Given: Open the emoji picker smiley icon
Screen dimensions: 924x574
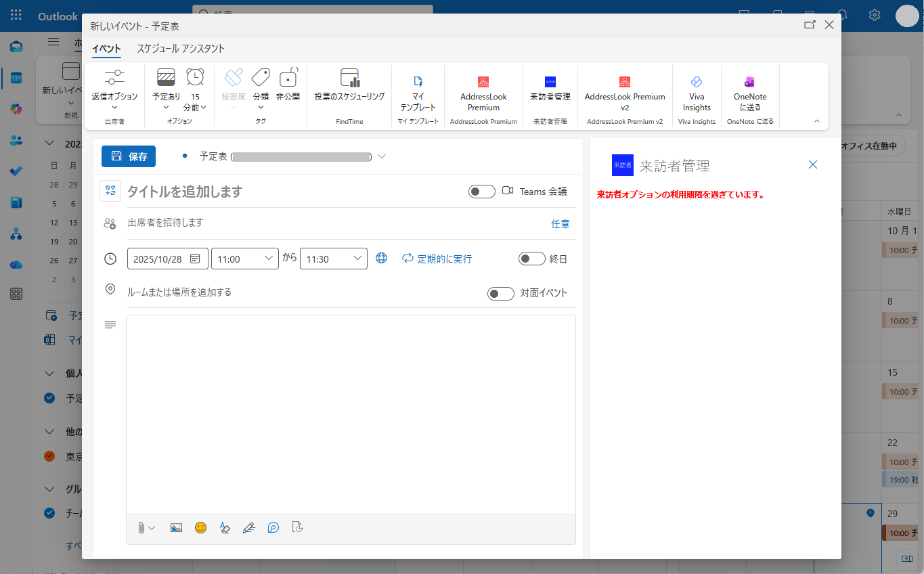Looking at the screenshot, I should (x=200, y=528).
